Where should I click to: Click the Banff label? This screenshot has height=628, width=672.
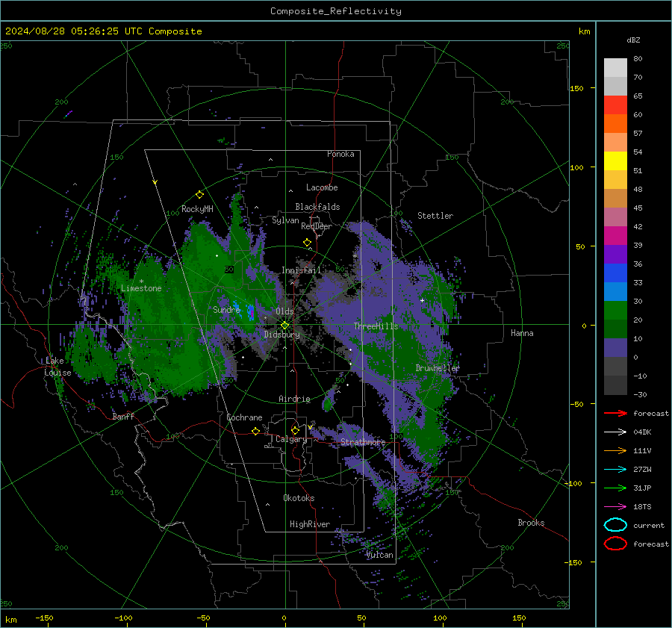[123, 416]
